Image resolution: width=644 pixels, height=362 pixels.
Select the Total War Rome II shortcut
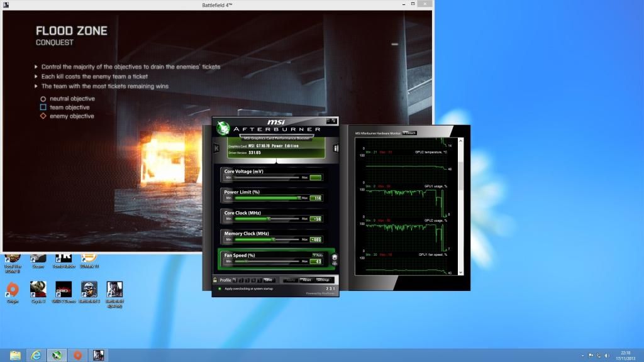click(x=13, y=263)
